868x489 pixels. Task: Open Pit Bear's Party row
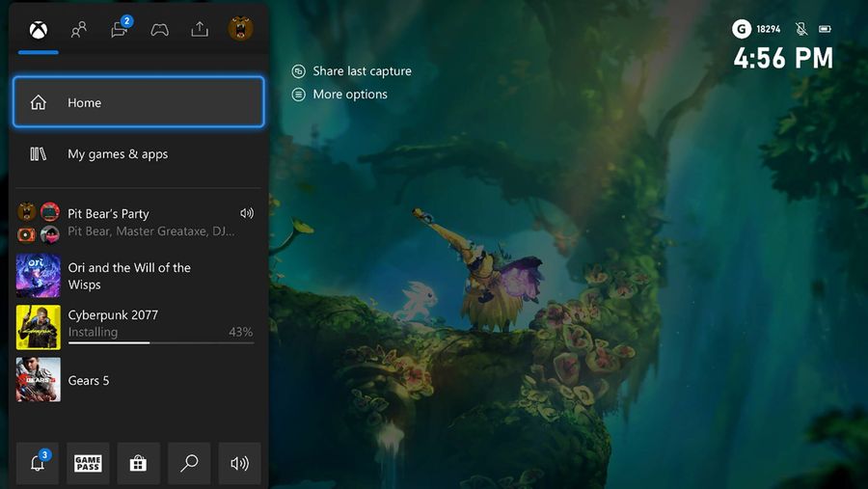coord(137,222)
